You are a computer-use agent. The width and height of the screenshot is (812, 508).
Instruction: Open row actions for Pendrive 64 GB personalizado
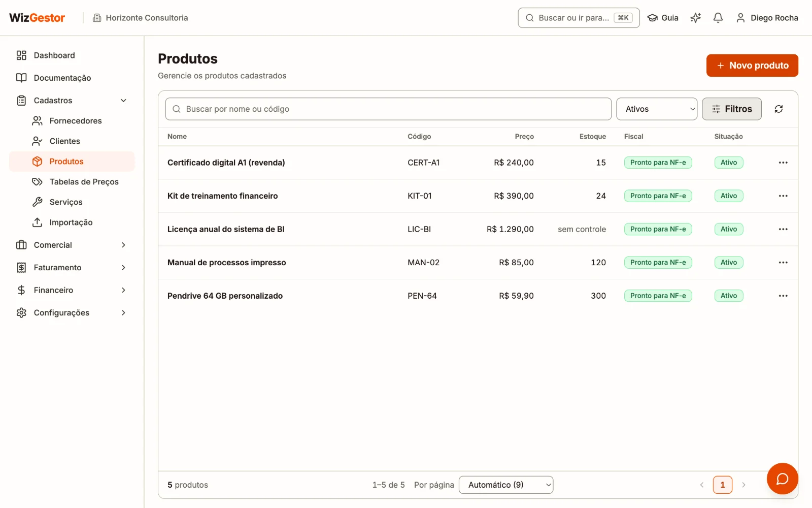pyautogui.click(x=783, y=296)
